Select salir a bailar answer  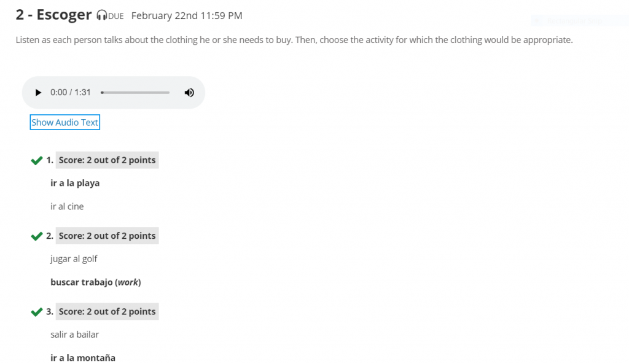click(x=74, y=335)
